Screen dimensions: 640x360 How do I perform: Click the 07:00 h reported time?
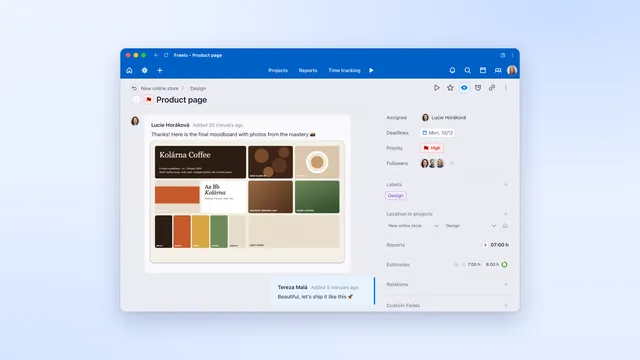[x=500, y=245]
